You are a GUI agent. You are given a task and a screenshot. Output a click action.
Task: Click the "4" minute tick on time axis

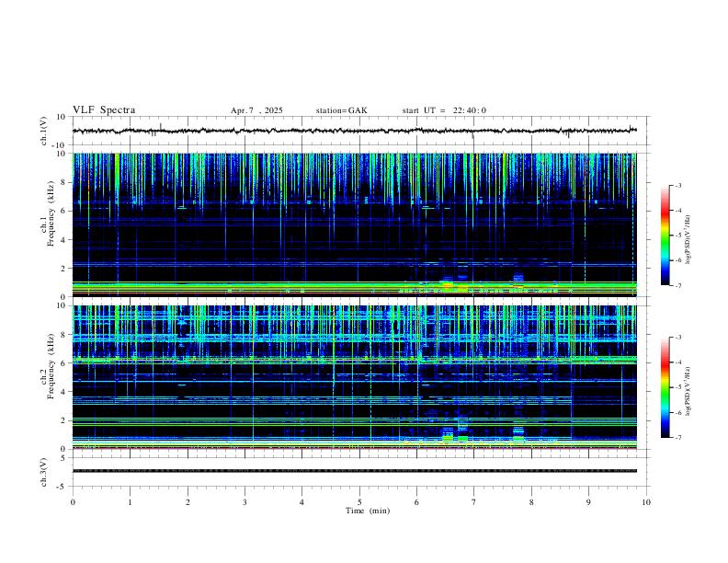[x=301, y=502]
